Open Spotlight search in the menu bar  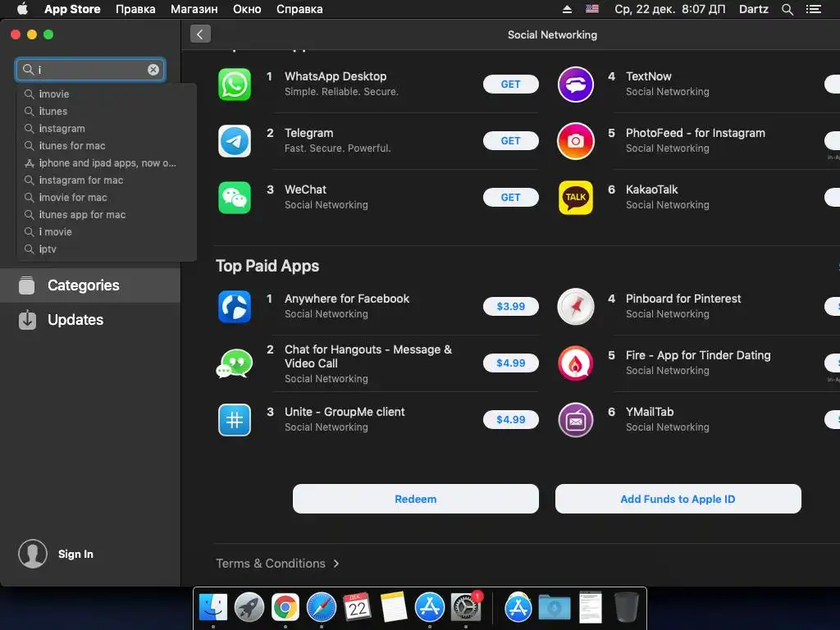[787, 9]
